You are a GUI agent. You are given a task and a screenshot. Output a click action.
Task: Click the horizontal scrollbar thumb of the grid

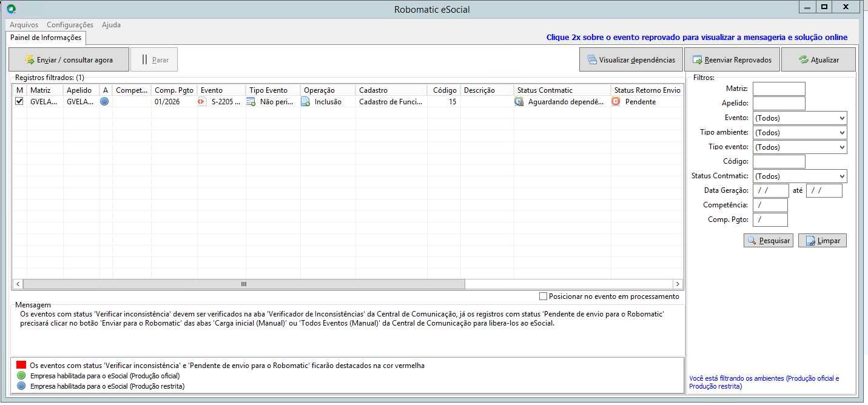coord(244,284)
